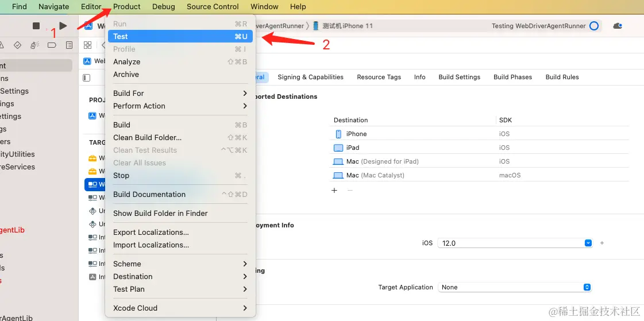Choose Show Build Folder in Finder

click(x=180, y=214)
